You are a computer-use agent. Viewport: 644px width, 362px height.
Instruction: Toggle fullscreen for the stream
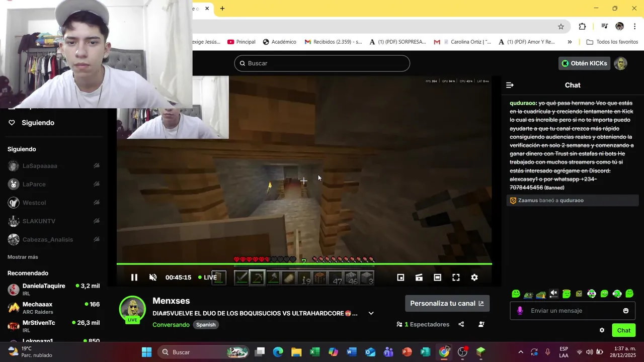(x=456, y=278)
